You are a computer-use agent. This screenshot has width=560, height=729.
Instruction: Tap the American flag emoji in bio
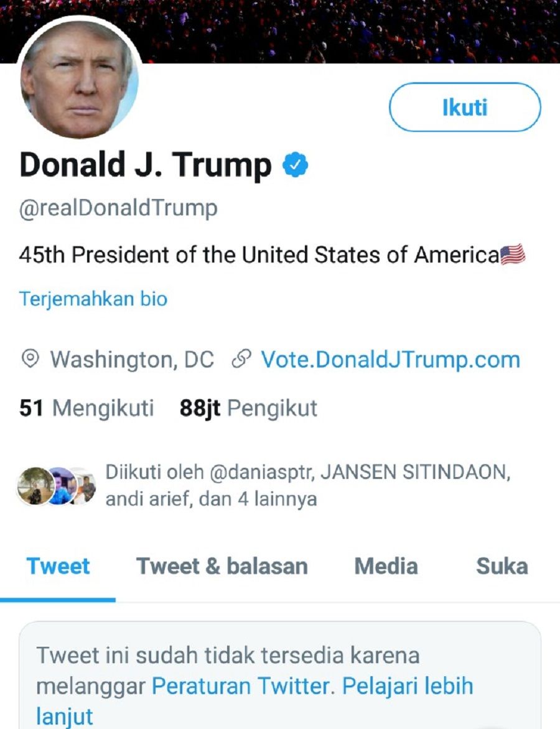tap(513, 255)
